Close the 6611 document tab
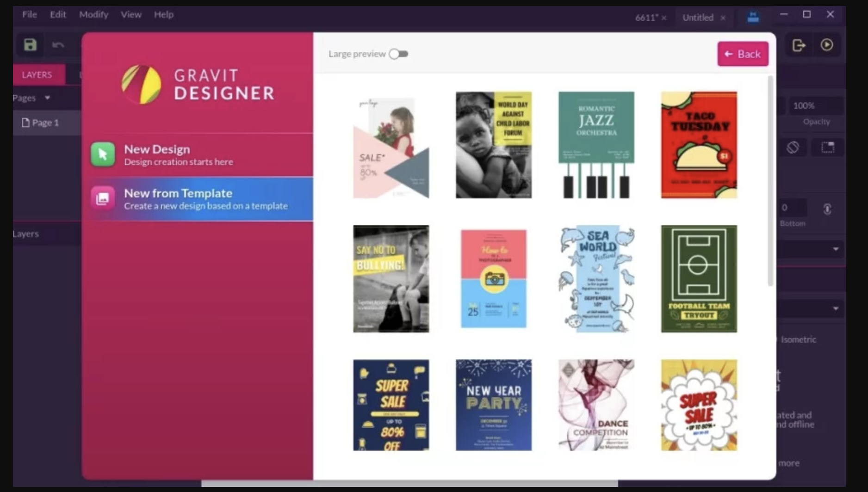This screenshot has width=868, height=492. 664,18
